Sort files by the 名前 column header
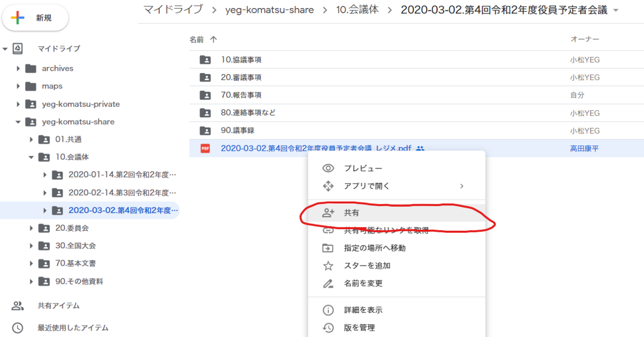This screenshot has width=644, height=337. pos(204,39)
